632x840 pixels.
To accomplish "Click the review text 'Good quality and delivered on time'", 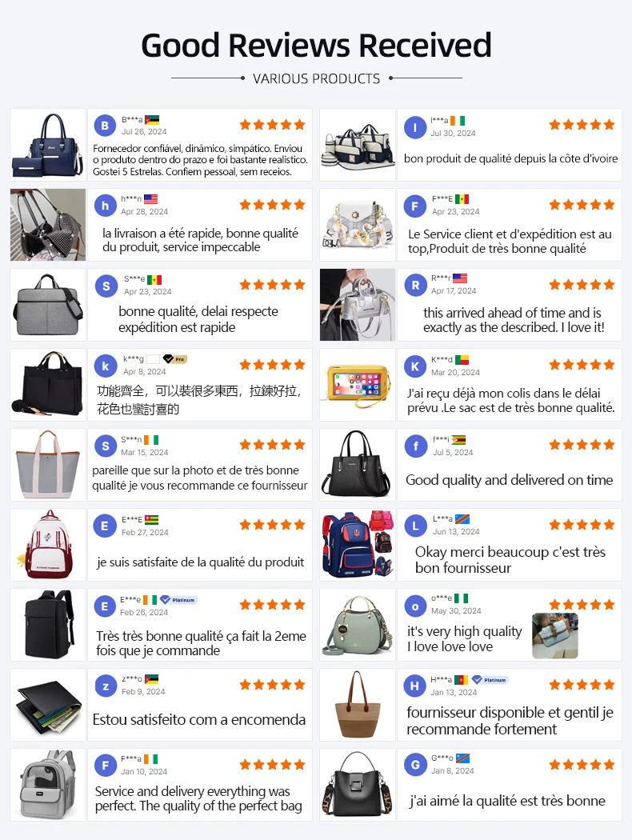I will tap(509, 480).
